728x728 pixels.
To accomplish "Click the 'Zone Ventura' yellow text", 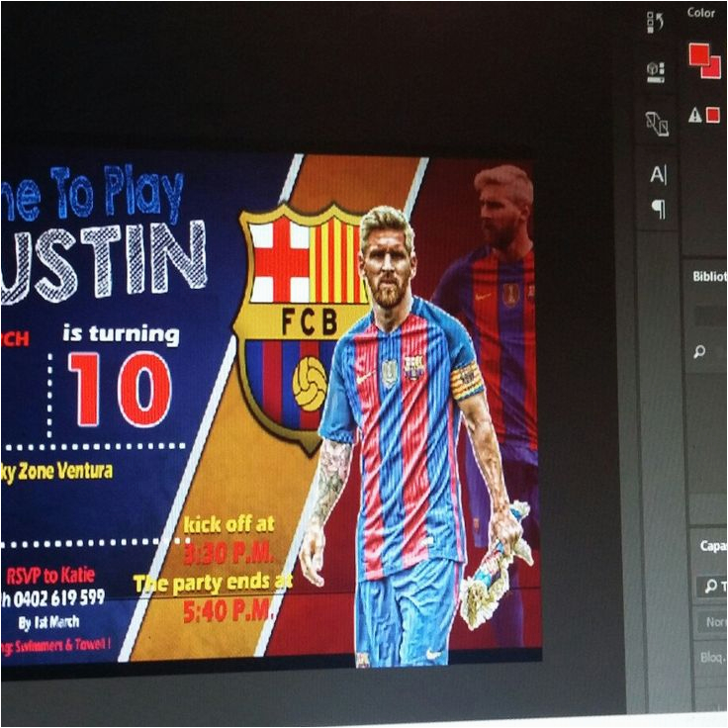I will [65, 472].
